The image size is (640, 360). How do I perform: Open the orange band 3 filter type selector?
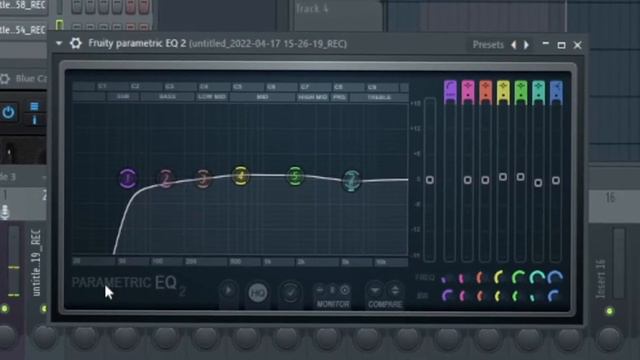(485, 91)
